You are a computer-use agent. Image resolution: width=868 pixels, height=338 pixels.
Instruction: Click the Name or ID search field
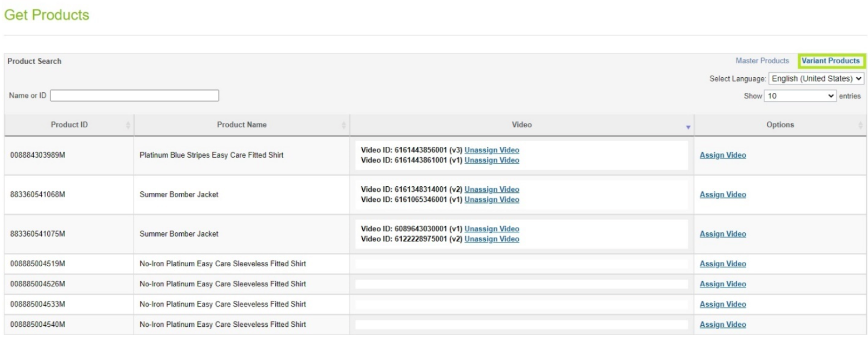click(135, 96)
